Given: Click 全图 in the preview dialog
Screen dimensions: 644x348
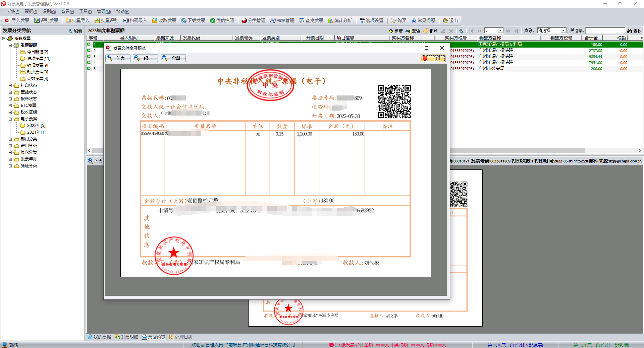Looking at the screenshot, I should [173, 58].
